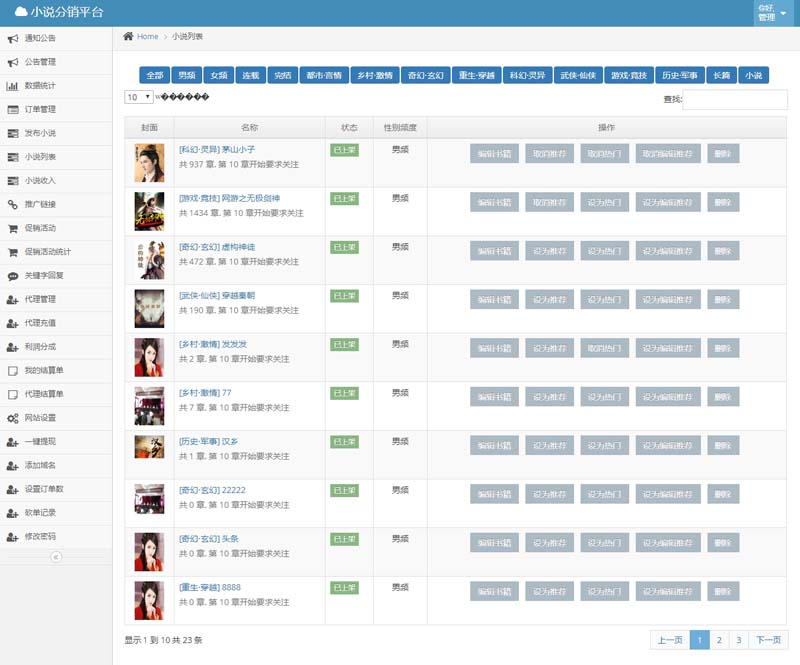Image resolution: width=800 pixels, height=665 pixels.
Task: Click the chat bubble icon for 关键字回复
Action: (13, 276)
